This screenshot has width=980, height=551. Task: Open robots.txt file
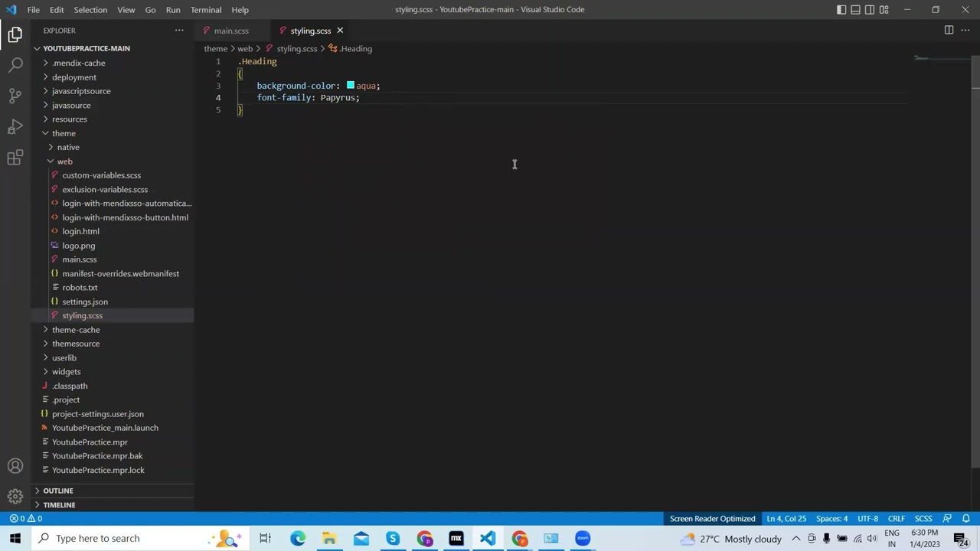[80, 288]
